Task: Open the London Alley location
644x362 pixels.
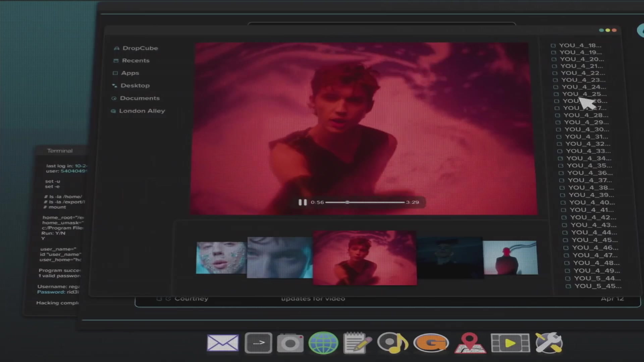Action: coord(142,111)
